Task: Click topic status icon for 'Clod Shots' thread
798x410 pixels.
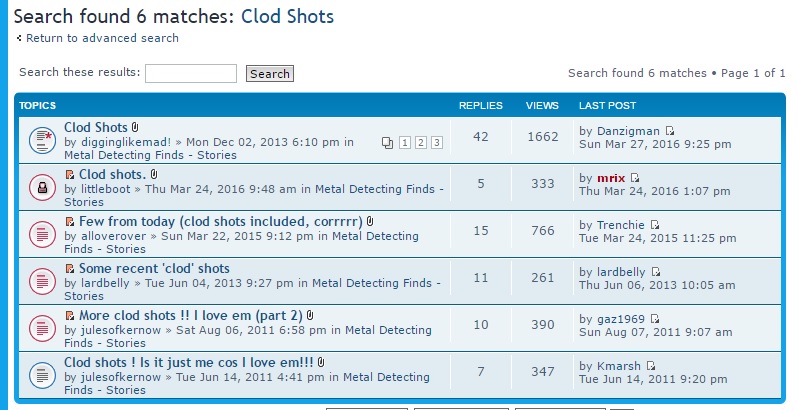Action: [42, 140]
